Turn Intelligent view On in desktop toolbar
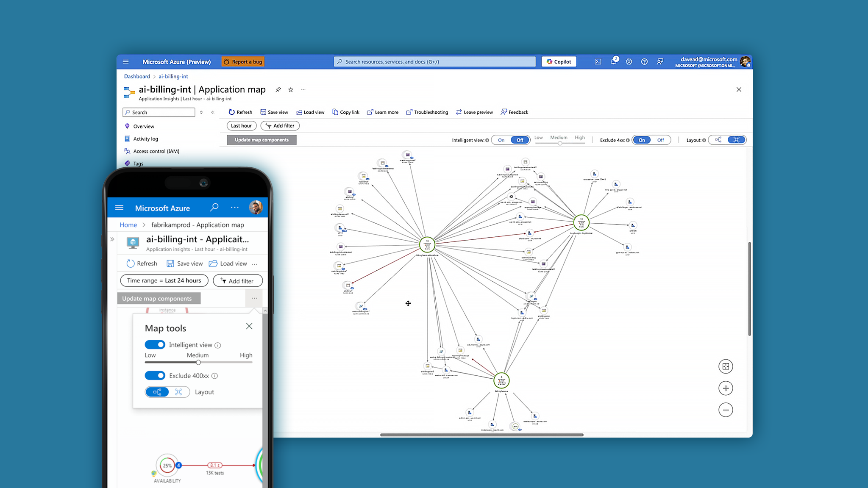The width and height of the screenshot is (868, 488). (501, 140)
